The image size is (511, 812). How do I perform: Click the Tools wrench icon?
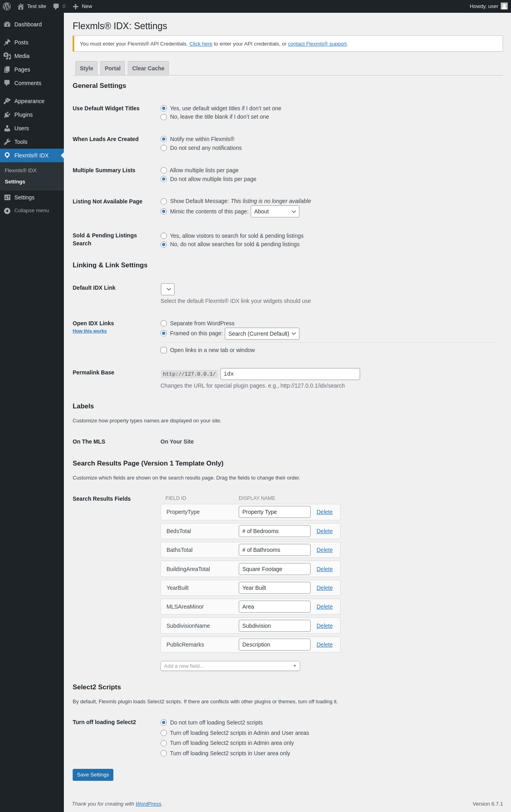7,142
